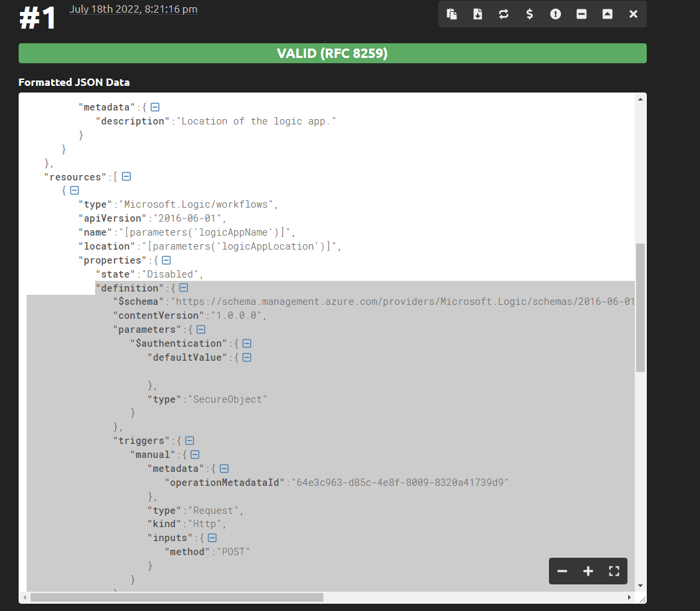Viewport: 700px width, 611px height.
Task: Click the copy to clipboard icon
Action: tap(452, 14)
